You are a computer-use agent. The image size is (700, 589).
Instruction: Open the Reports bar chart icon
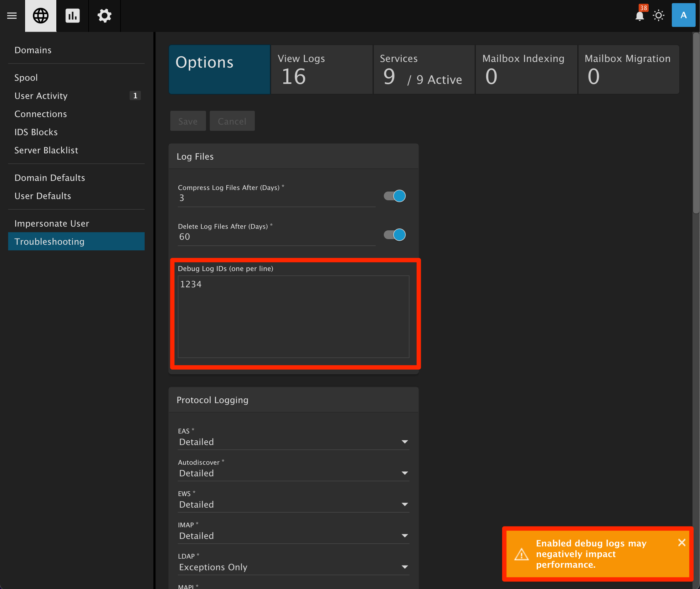click(x=72, y=16)
